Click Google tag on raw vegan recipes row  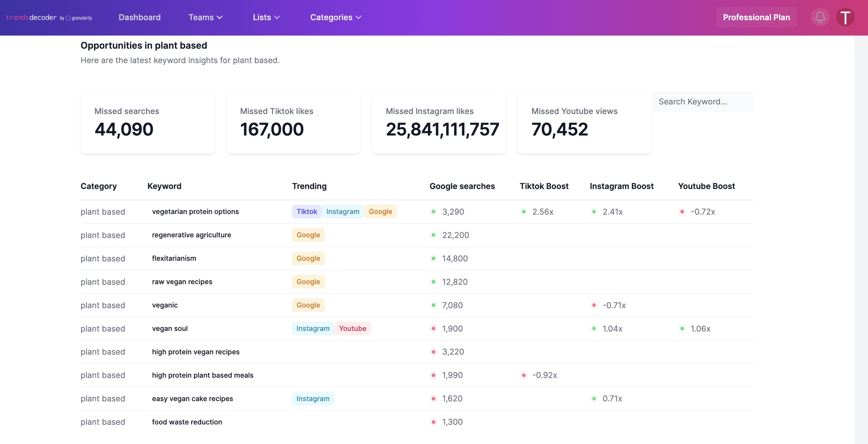[308, 282]
